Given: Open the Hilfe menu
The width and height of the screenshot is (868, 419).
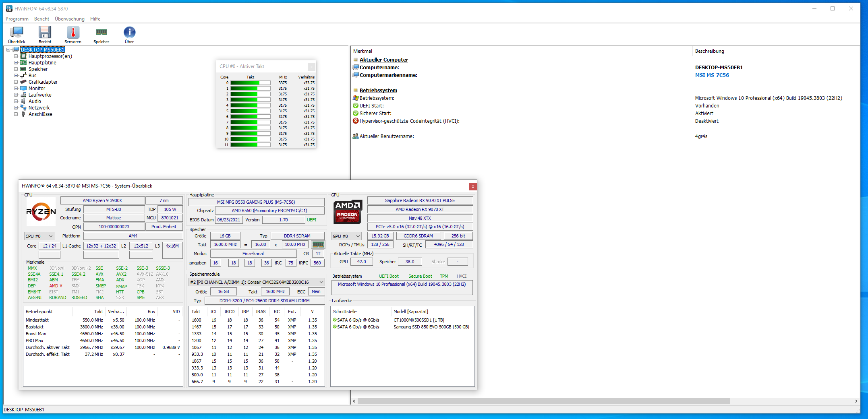Looking at the screenshot, I should coord(95,19).
